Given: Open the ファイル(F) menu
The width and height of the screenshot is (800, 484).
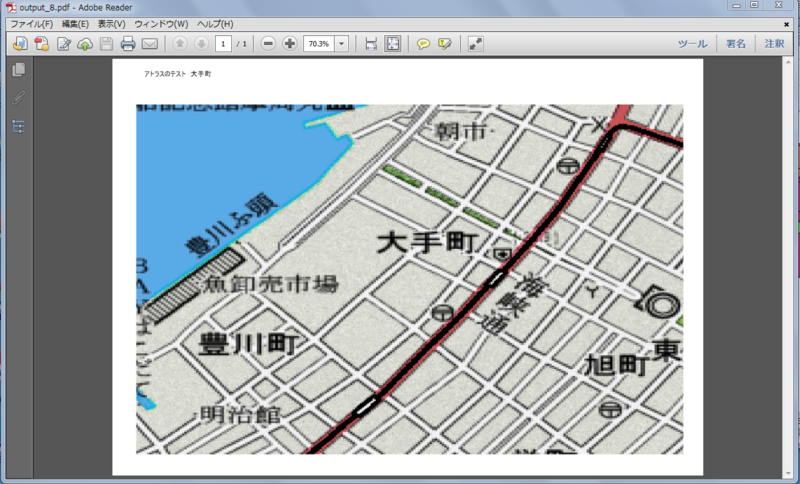Looking at the screenshot, I should 32,24.
